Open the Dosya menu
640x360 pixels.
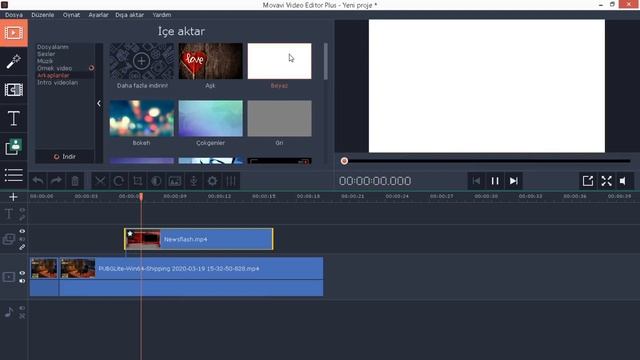click(14, 15)
